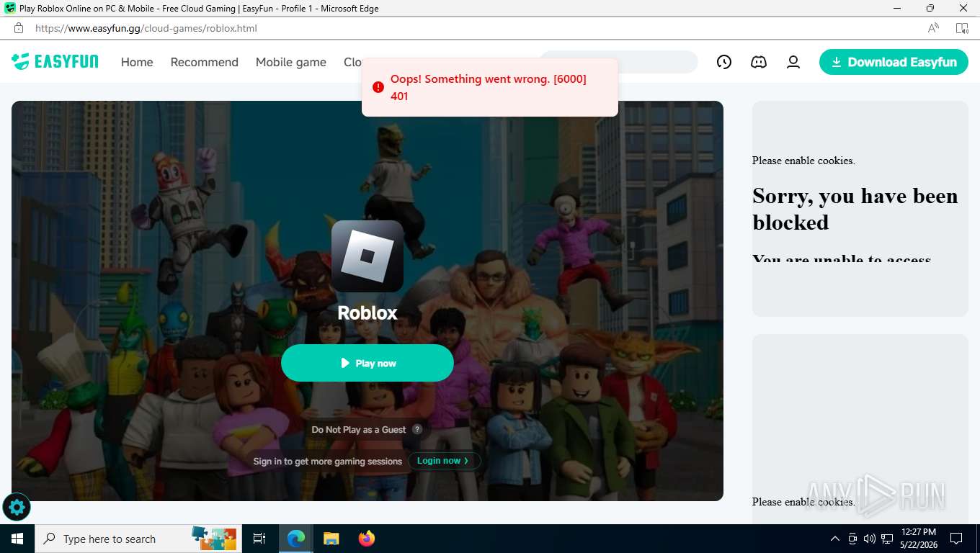980x553 pixels.
Task: Click the volume speaker tray icon
Action: click(870, 539)
